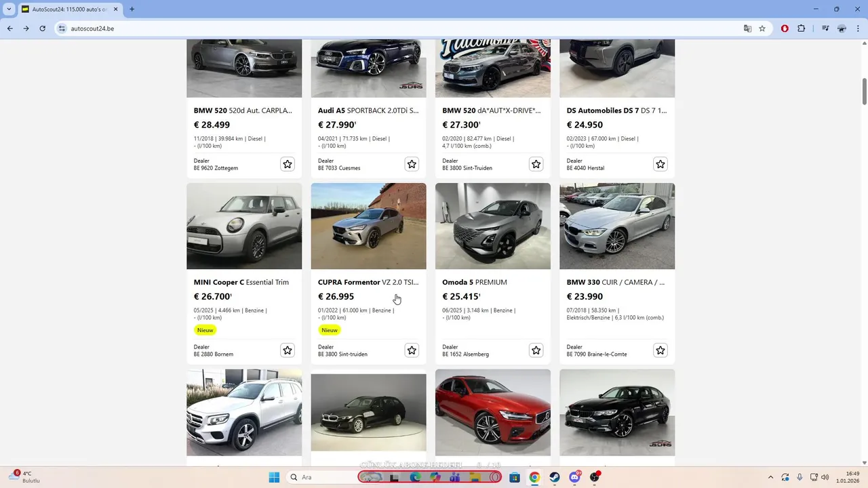Viewport: 868px width, 488px height.
Task: Open the Audi A5 SPORTBACK 2.0TDi listing
Action: [368, 110]
